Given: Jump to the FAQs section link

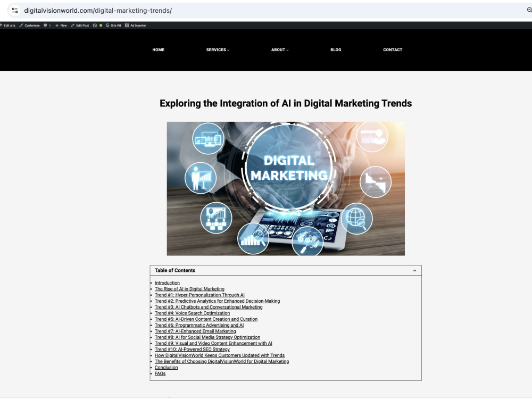Looking at the screenshot, I should 160,373.
